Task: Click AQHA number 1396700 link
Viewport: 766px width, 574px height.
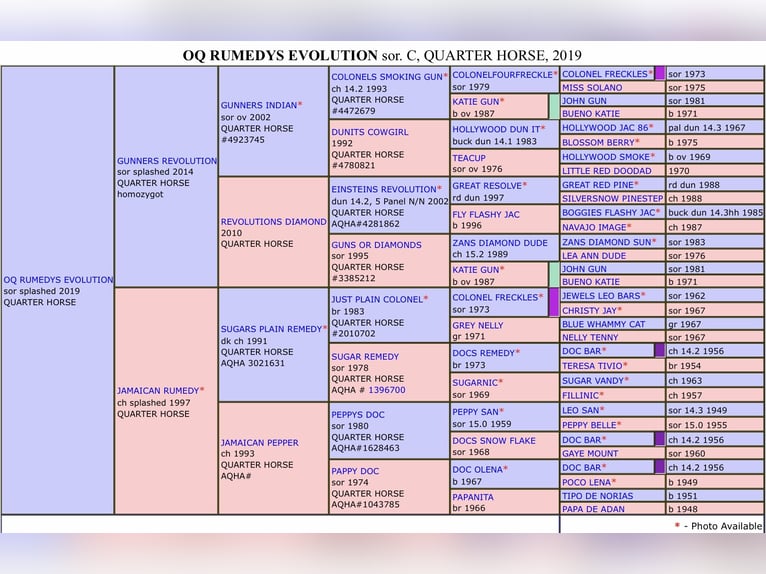Action: 386,390
